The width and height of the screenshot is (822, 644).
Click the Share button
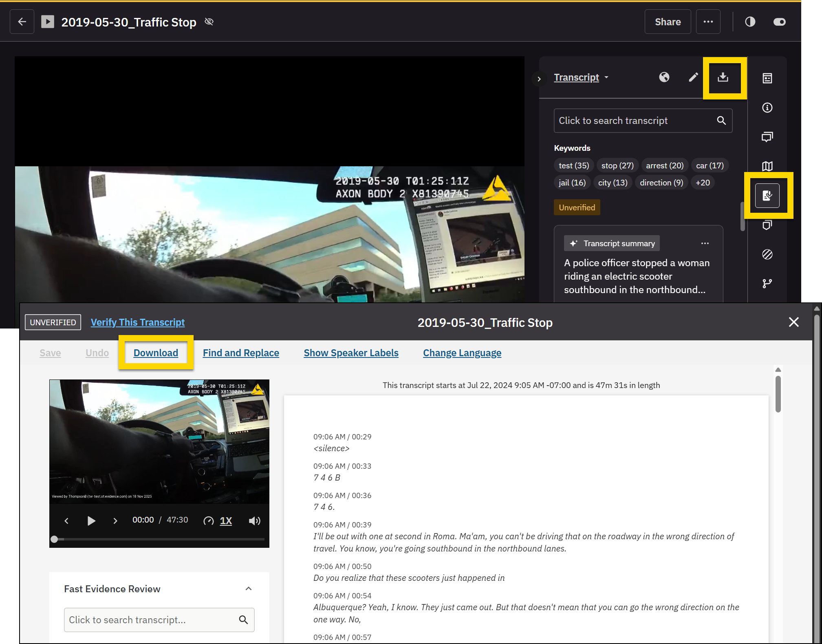[668, 22]
